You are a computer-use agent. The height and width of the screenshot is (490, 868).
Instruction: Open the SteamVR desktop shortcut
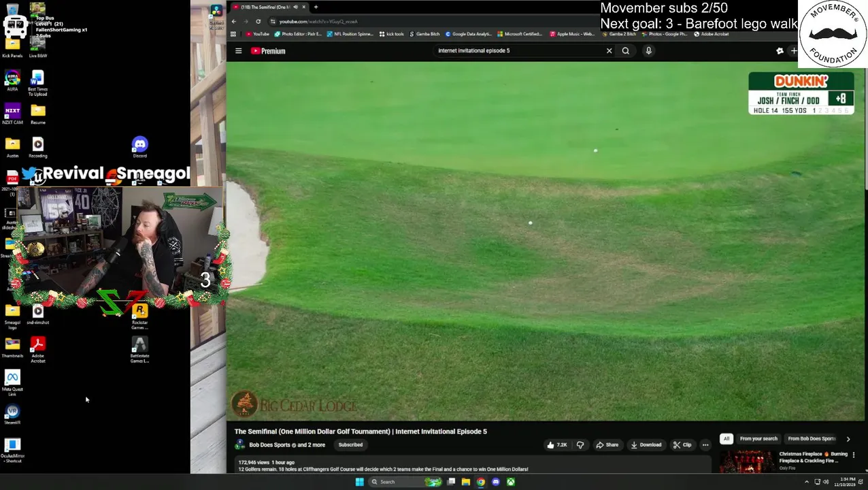pyautogui.click(x=12, y=414)
